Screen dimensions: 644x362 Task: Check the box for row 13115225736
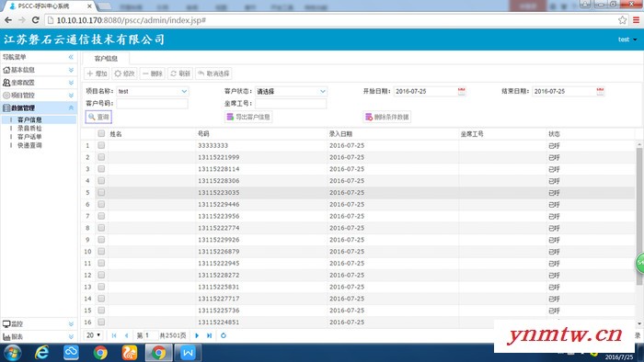[101, 311]
